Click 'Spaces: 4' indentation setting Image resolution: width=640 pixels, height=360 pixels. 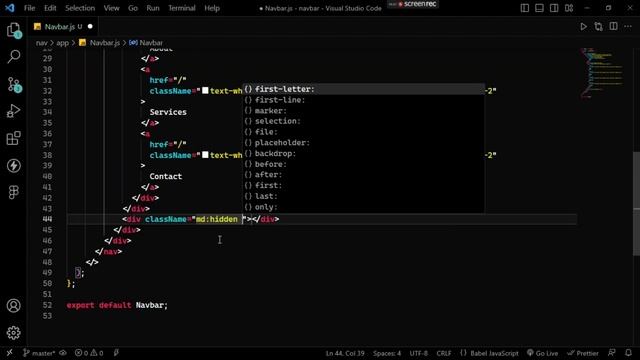coord(387,353)
